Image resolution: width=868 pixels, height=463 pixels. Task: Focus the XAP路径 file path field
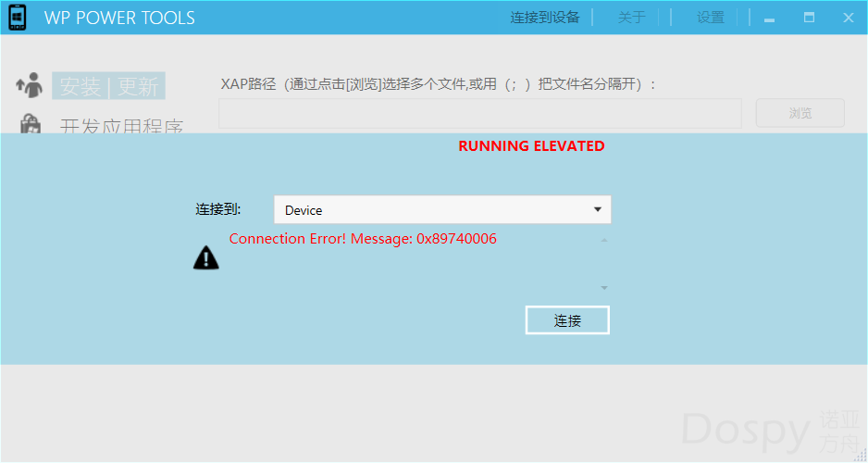pyautogui.click(x=479, y=113)
